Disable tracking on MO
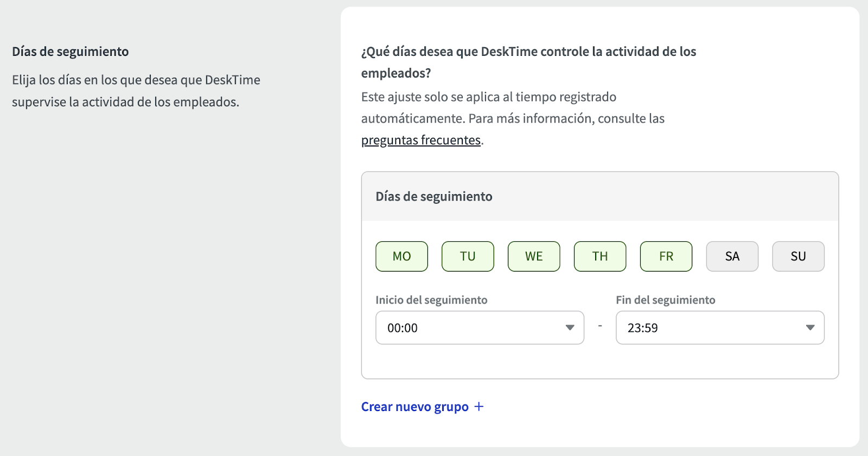The width and height of the screenshot is (868, 456). tap(401, 256)
